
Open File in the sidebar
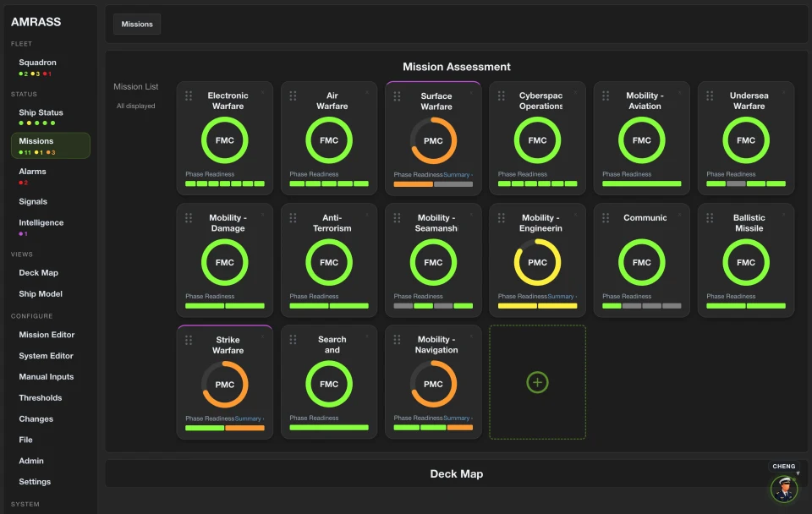pyautogui.click(x=26, y=440)
